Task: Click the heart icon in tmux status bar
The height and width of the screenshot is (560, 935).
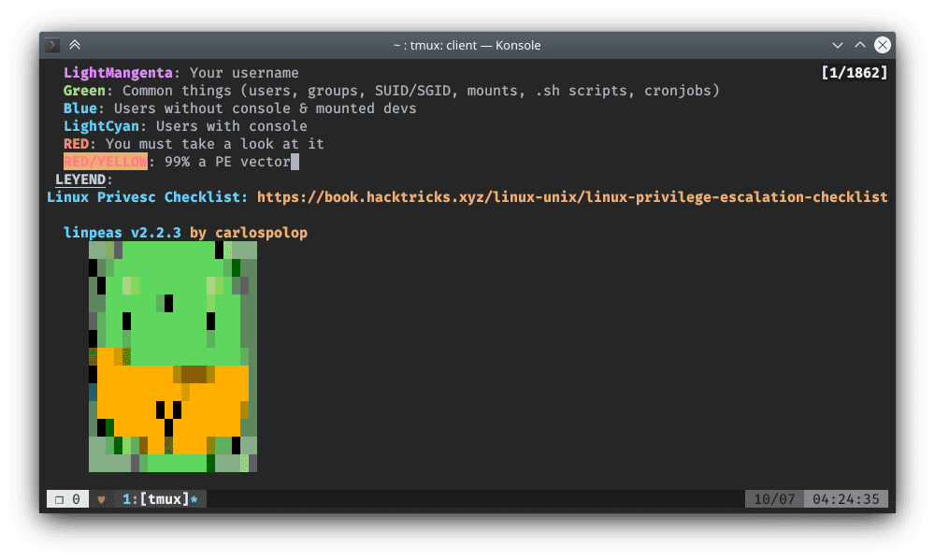Action: coord(101,499)
